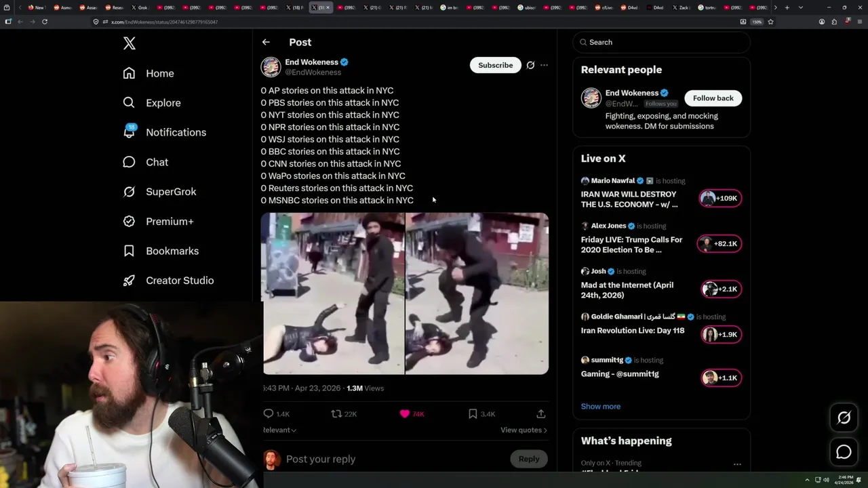This screenshot has width=868, height=488.
Task: Open the left video frame of the post
Action: coord(333,293)
